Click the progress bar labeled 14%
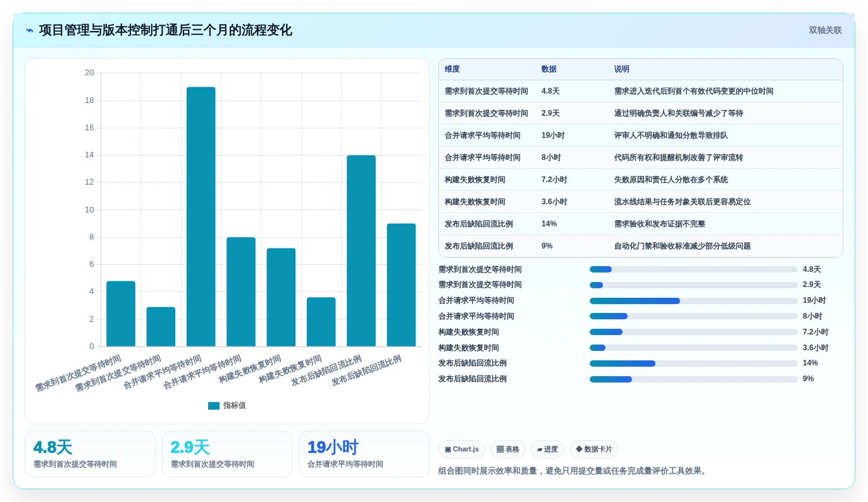Viewport: 868px width, 502px height. (x=693, y=364)
